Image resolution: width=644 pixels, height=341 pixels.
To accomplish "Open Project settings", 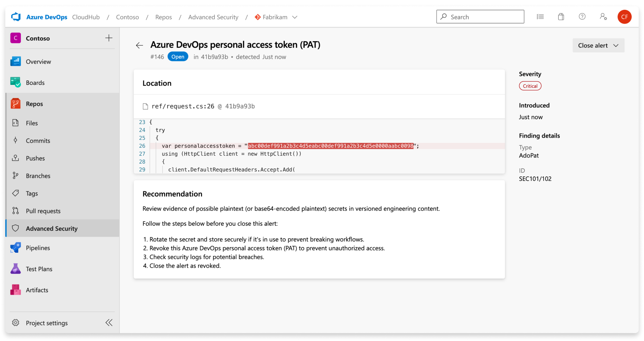I will click(46, 323).
